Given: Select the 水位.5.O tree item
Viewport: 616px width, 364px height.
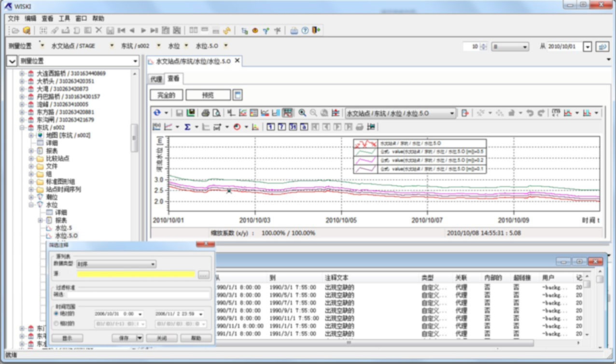Looking at the screenshot, I should [66, 236].
